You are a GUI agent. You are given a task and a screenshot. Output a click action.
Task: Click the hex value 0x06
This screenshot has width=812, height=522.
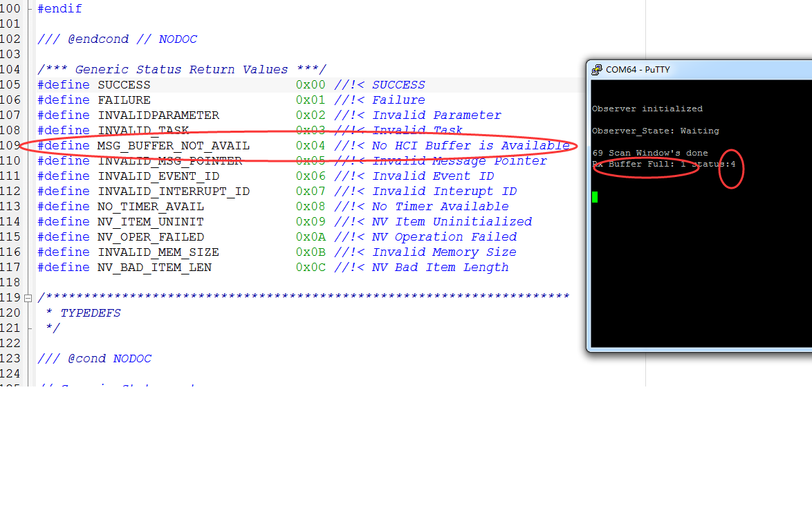pos(311,176)
